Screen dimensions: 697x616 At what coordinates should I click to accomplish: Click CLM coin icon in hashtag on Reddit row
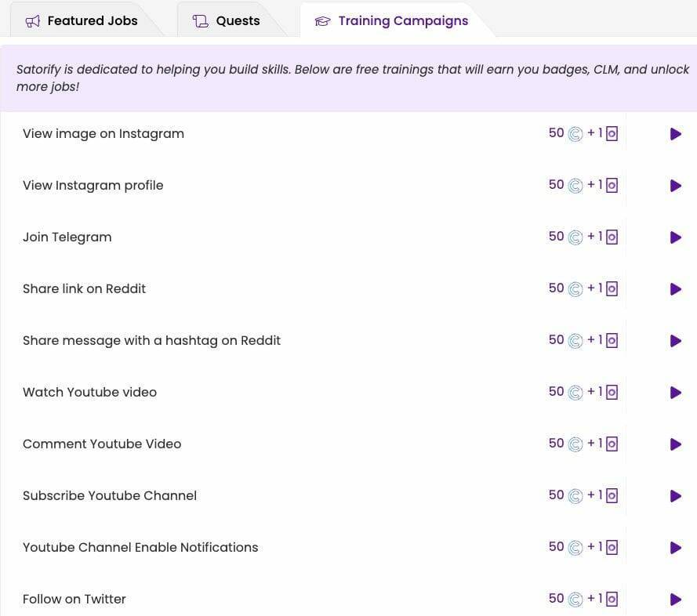tap(575, 341)
